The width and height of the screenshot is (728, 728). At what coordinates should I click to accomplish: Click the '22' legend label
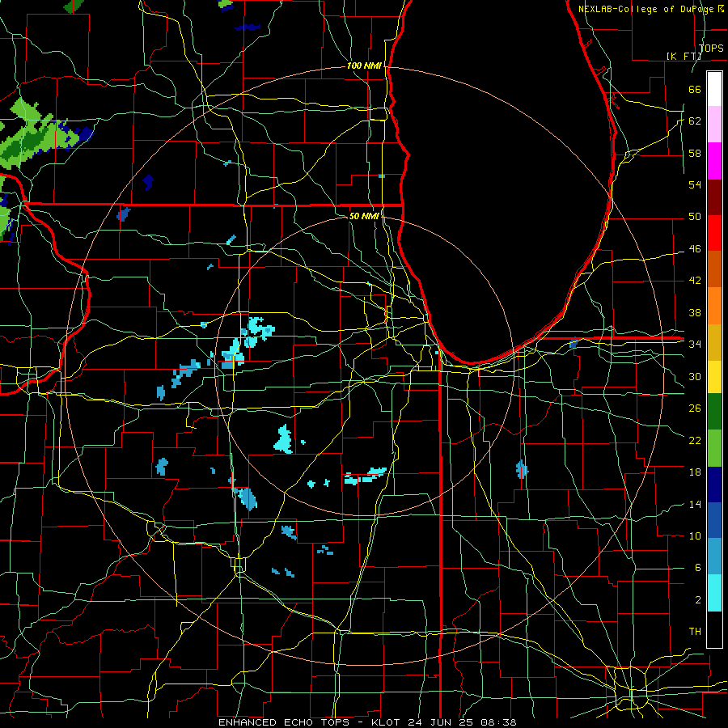[695, 440]
